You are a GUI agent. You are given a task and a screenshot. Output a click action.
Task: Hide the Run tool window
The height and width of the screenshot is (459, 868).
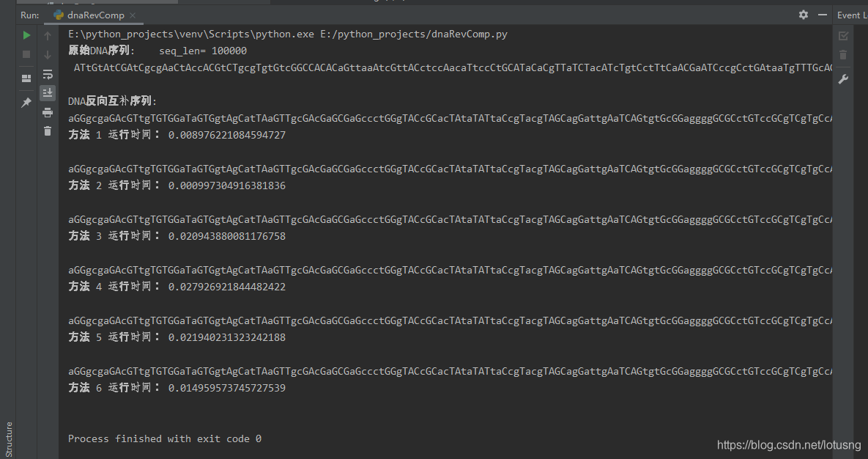click(x=823, y=15)
